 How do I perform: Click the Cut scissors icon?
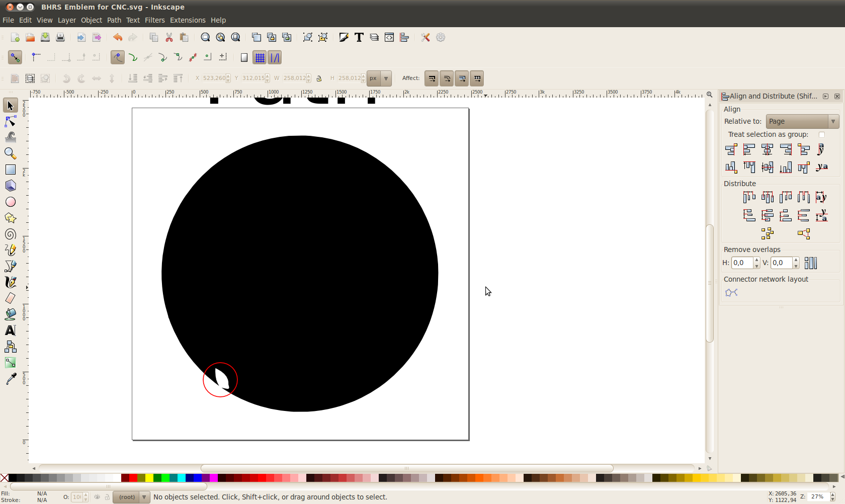(x=169, y=37)
